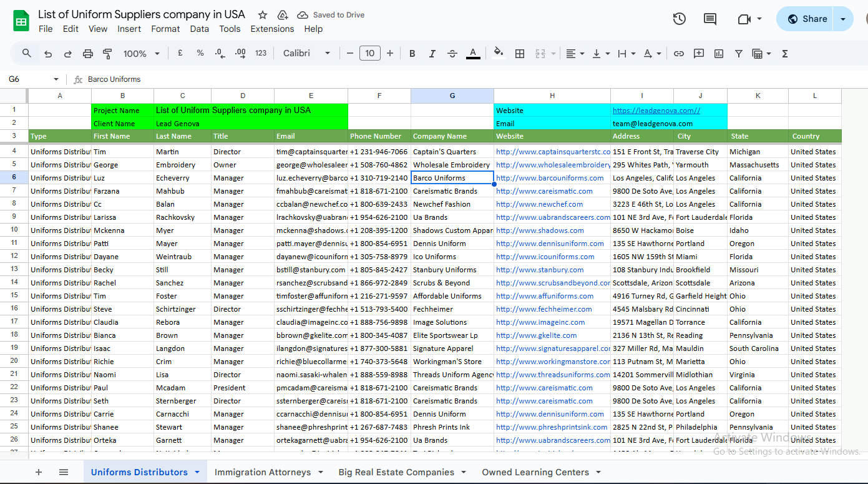The image size is (868, 484).
Task: Create a filter
Action: 739,54
